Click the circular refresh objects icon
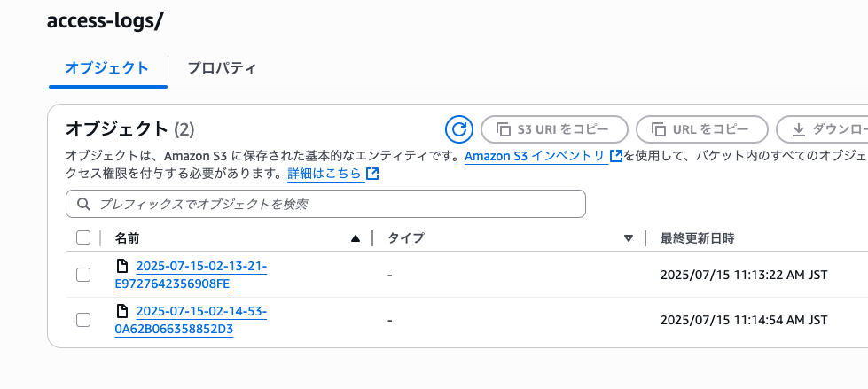Image resolution: width=868 pixels, height=389 pixels. tap(459, 129)
